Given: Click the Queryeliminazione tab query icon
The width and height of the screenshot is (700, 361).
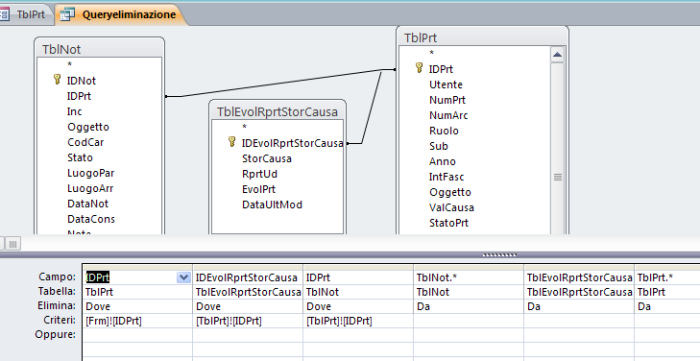Looking at the screenshot, I should [67, 14].
